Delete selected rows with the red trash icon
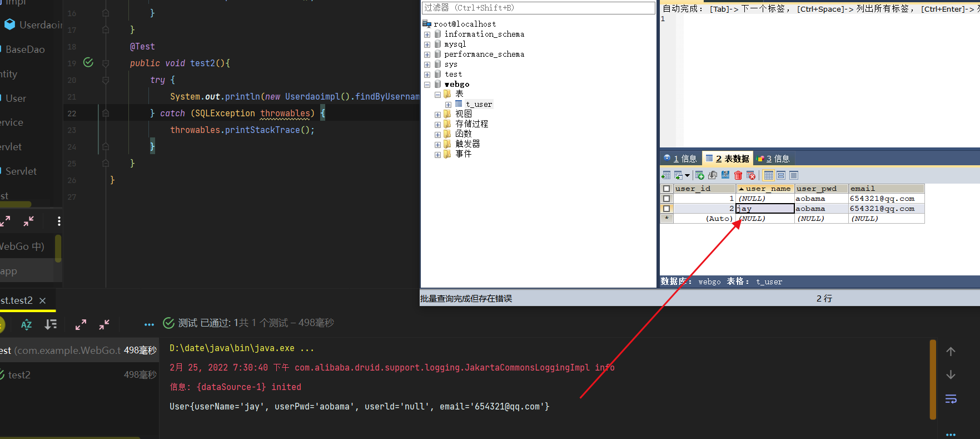The width and height of the screenshot is (980, 439). (738, 175)
